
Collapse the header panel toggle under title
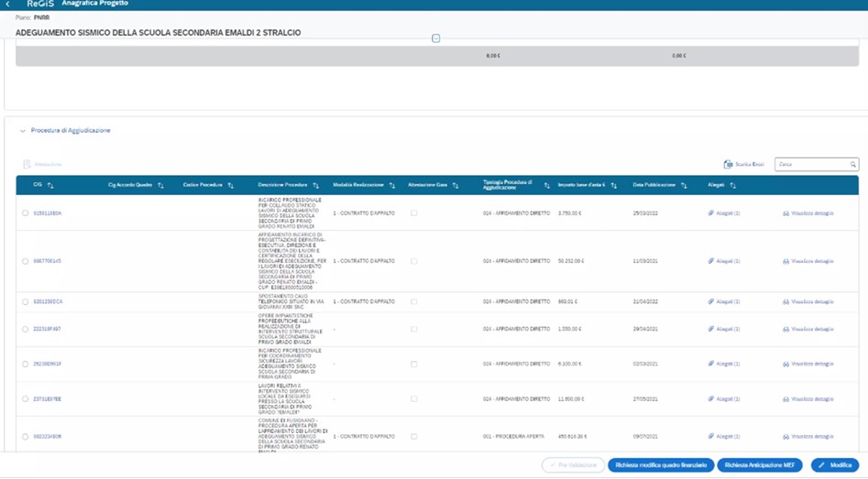(x=435, y=38)
